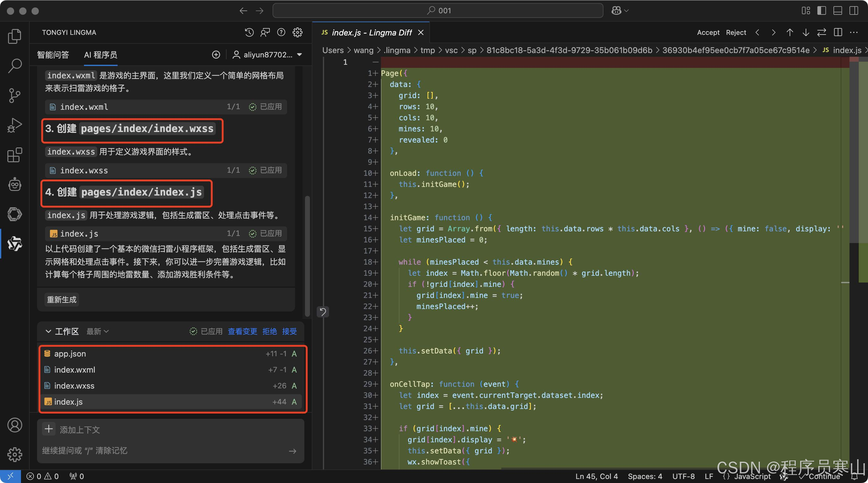Viewport: 868px width, 483px height.
Task: Open app.json in workspace list
Action: 170,354
